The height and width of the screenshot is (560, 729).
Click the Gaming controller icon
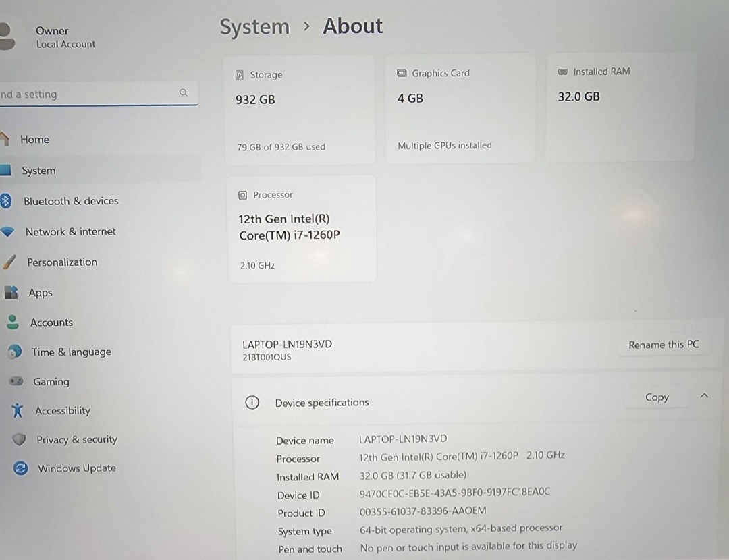16,381
